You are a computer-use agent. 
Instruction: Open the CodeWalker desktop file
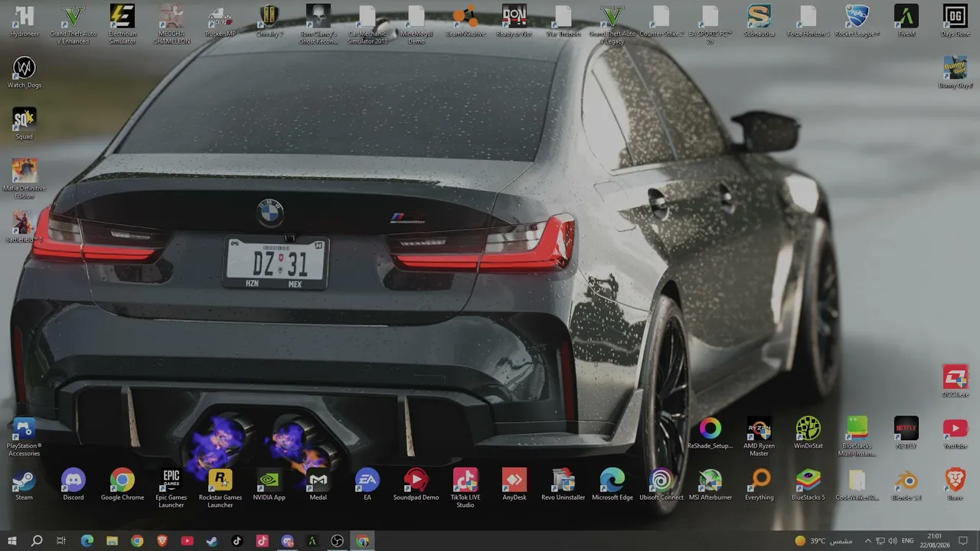(x=857, y=485)
